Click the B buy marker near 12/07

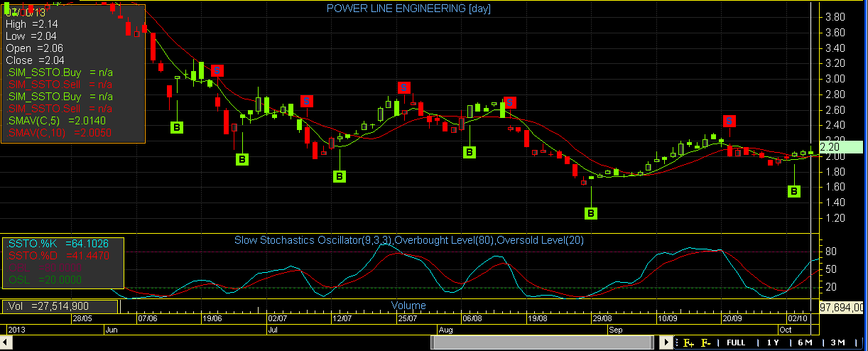(340, 175)
